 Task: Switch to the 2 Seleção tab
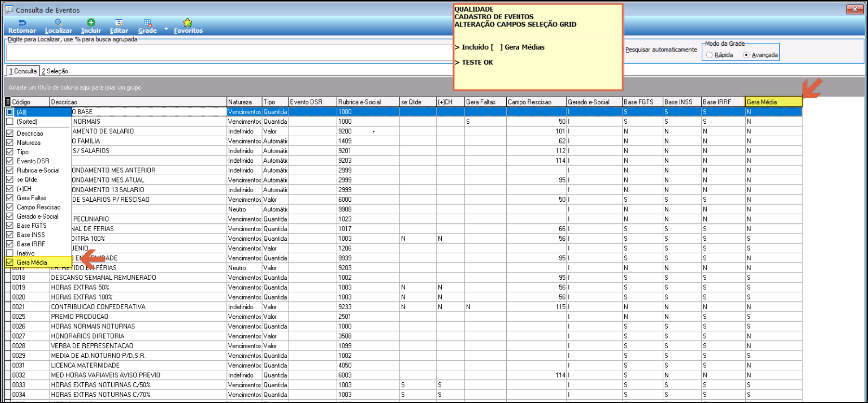55,71
